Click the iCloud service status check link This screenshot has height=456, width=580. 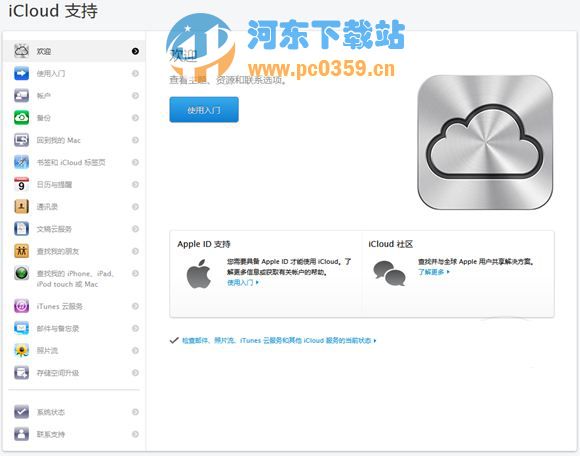279,340
